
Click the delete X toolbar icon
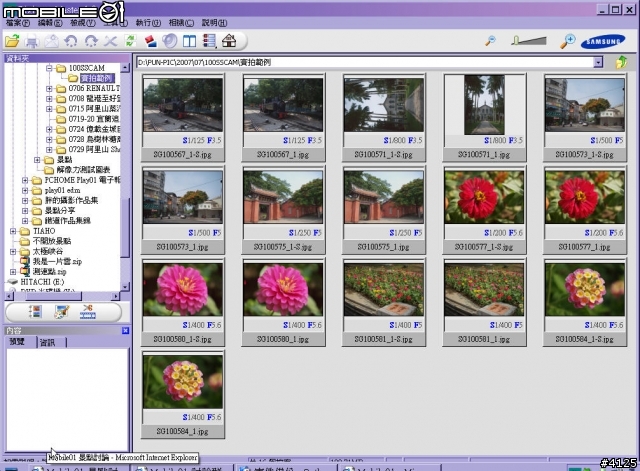coord(110,41)
